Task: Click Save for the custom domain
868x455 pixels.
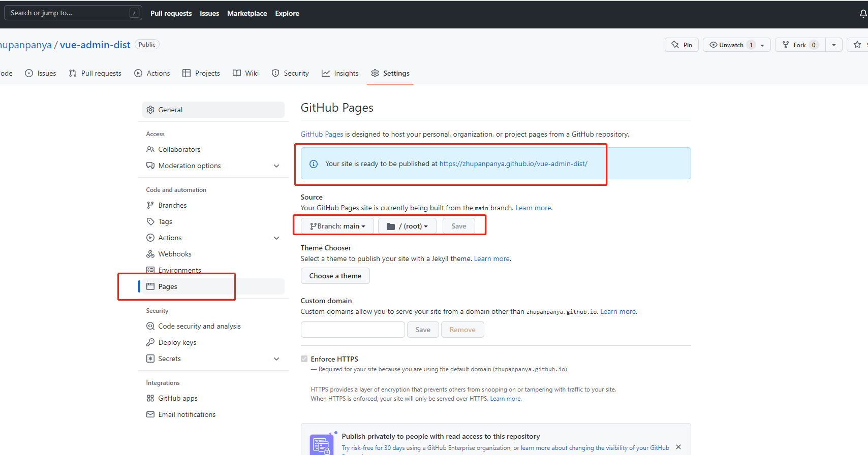Action: [x=423, y=330]
